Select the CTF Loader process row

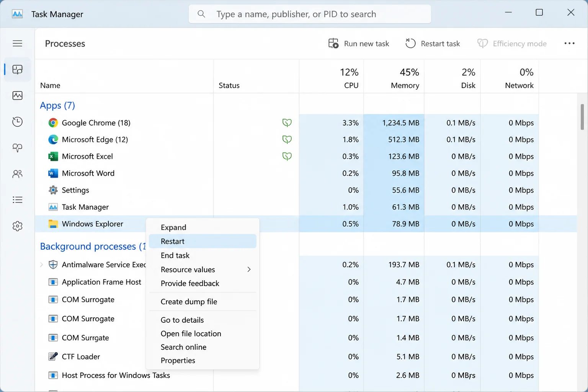306,356
